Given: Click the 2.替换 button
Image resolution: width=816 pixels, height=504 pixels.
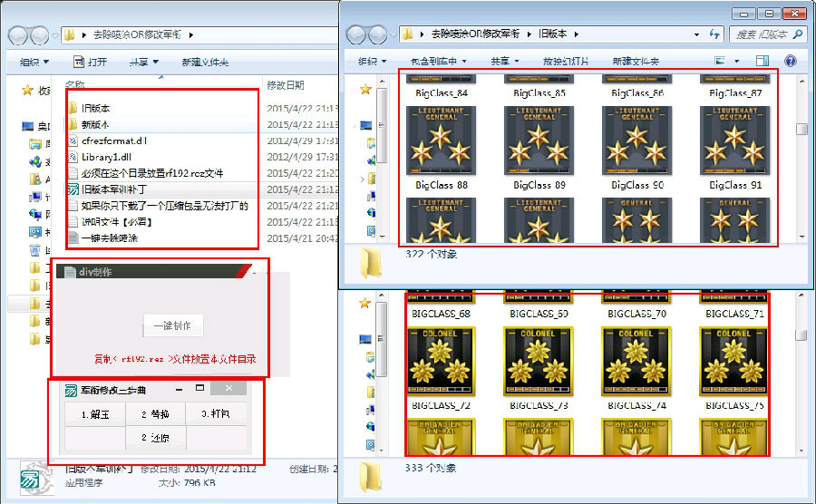Looking at the screenshot, I should tap(156, 414).
